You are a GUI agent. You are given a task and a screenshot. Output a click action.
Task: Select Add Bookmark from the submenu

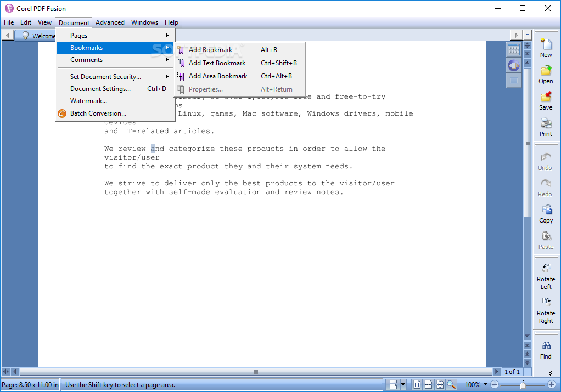(240, 50)
